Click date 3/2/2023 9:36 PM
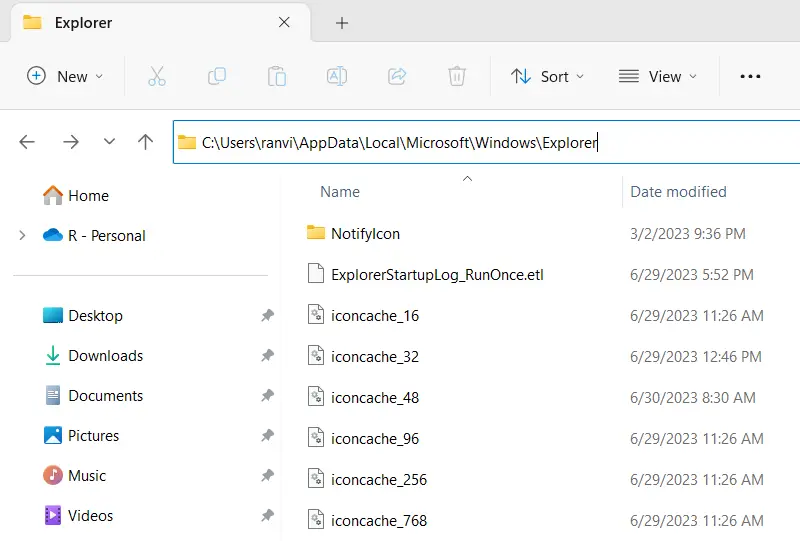 687,234
